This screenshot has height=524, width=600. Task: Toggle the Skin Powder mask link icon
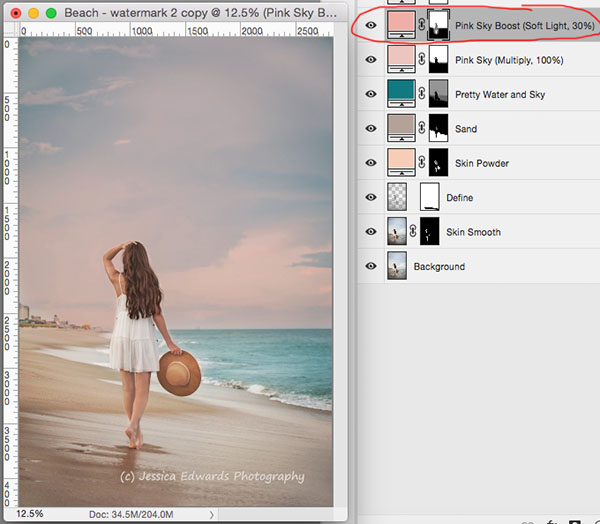pos(422,163)
